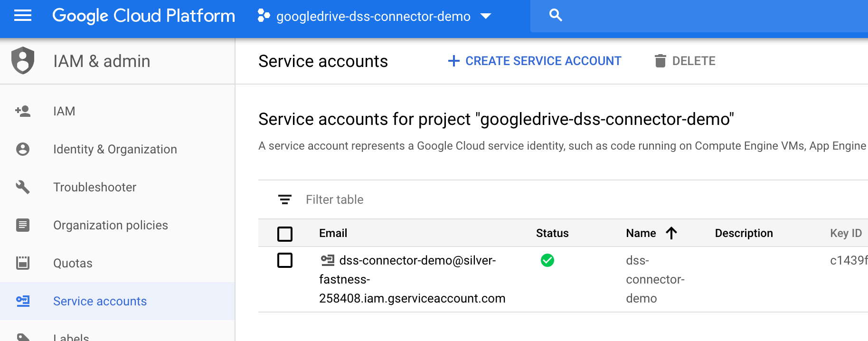Click the DELETE button

685,61
